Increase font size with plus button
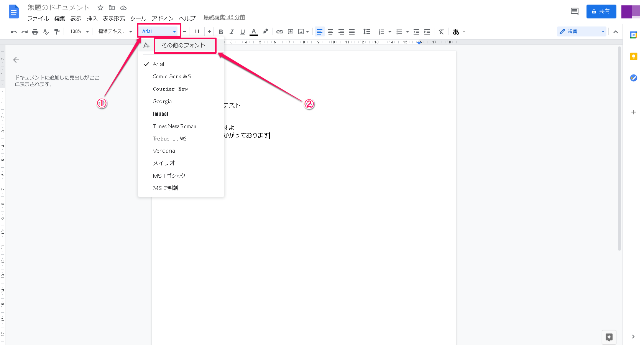The height and width of the screenshot is (345, 644). [209, 31]
